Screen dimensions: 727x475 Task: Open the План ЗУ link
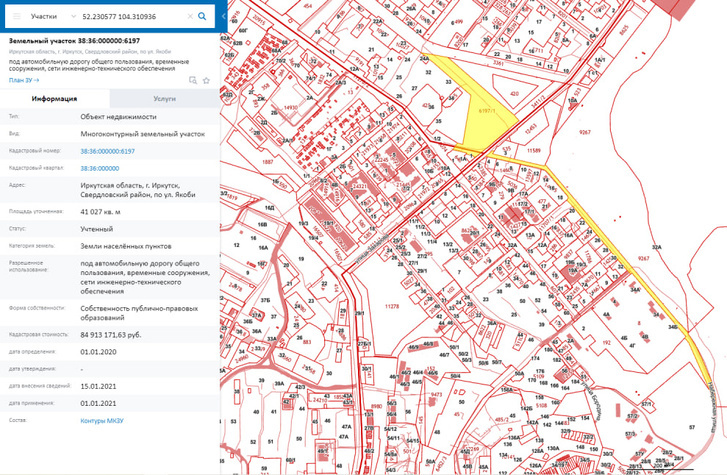pos(23,80)
